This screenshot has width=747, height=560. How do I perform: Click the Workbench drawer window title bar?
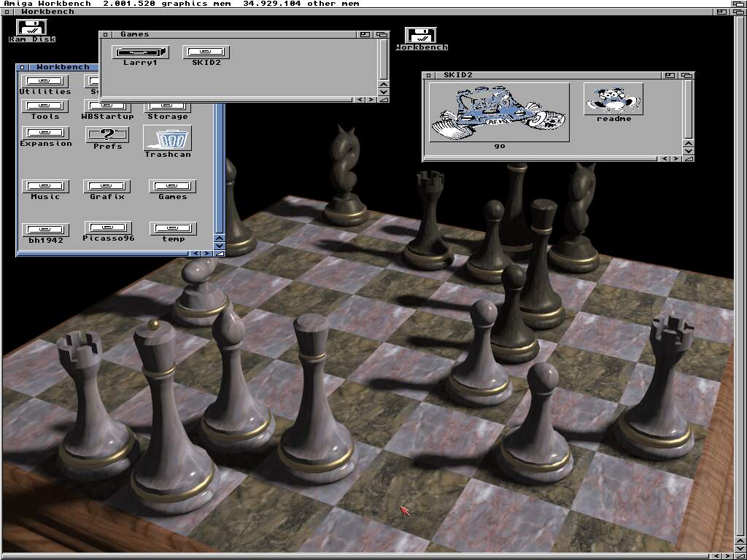[63, 67]
